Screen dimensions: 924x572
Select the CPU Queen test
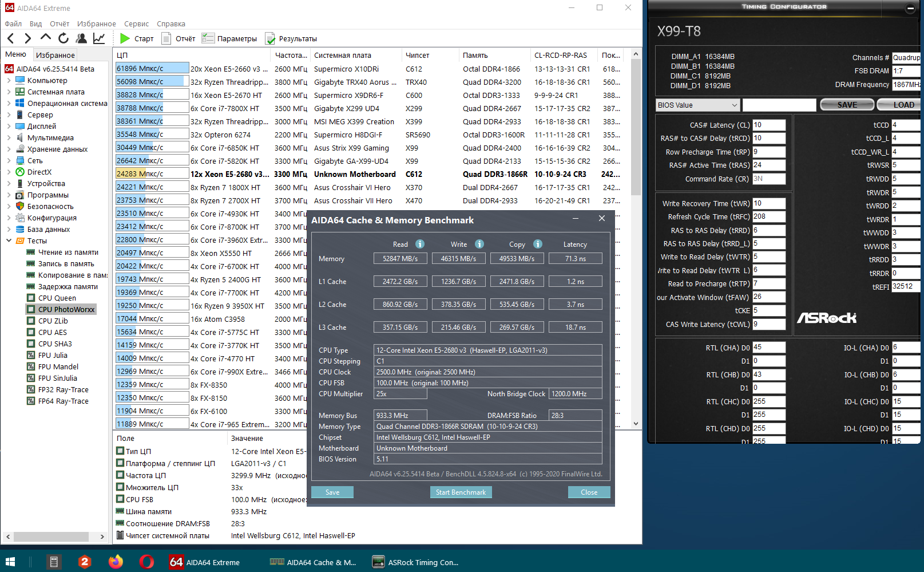[57, 298]
